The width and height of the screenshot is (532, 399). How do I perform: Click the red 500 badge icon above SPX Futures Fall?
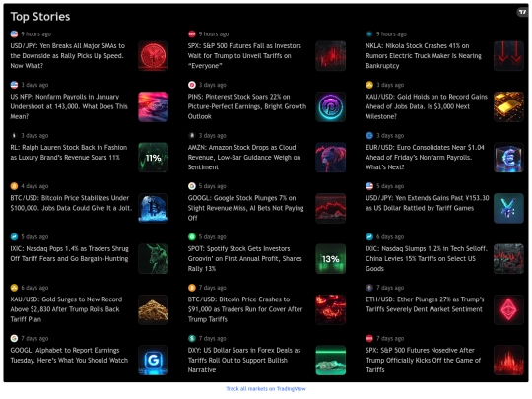click(192, 33)
